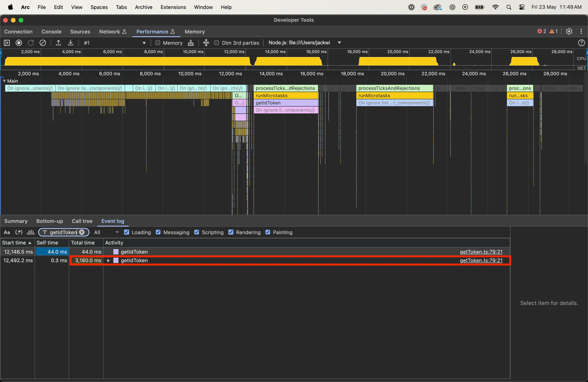Screen dimensions: 588x382
Task: Enable Dim 3rd parties checkbox
Action: [x=217, y=43]
